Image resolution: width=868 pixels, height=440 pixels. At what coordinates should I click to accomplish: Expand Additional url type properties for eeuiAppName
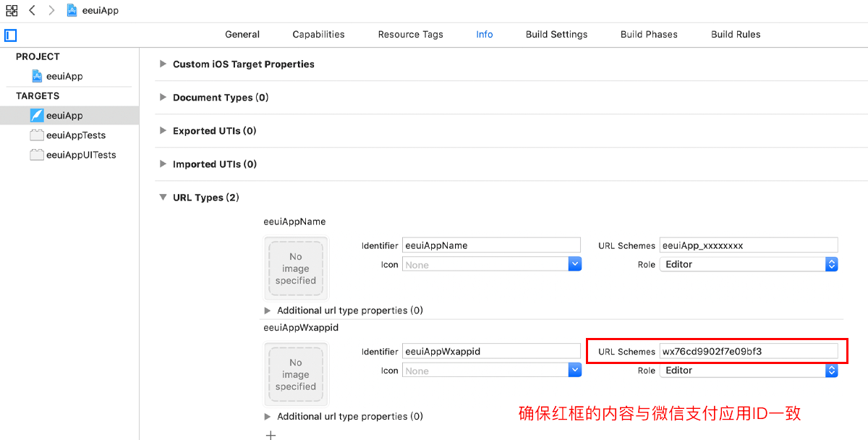click(x=268, y=310)
